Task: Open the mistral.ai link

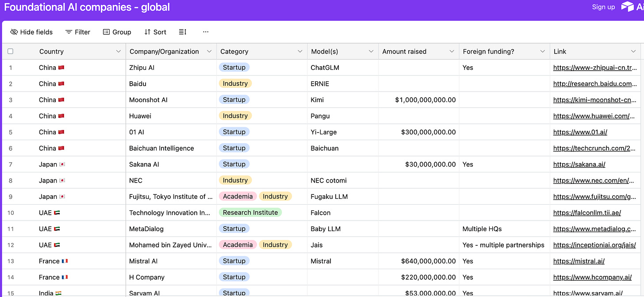Action: click(x=579, y=261)
